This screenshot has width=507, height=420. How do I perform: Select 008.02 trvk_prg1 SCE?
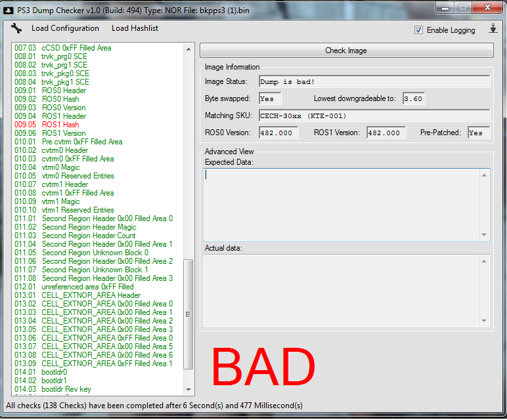pos(51,65)
